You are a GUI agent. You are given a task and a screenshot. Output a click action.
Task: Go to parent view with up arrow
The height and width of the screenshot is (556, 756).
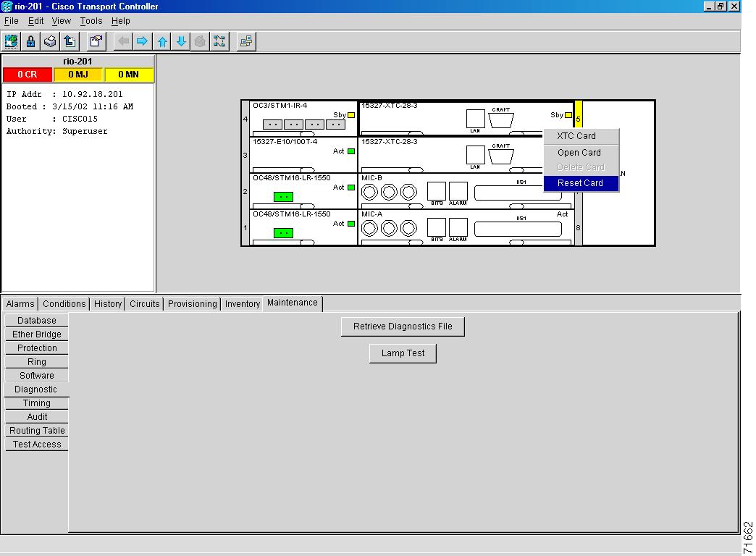162,41
